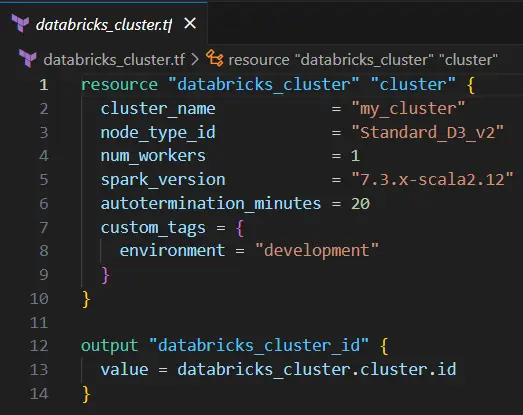Click the Terraform icon in the breadcrumb bar
This screenshot has width=523, height=415.
click(28, 58)
